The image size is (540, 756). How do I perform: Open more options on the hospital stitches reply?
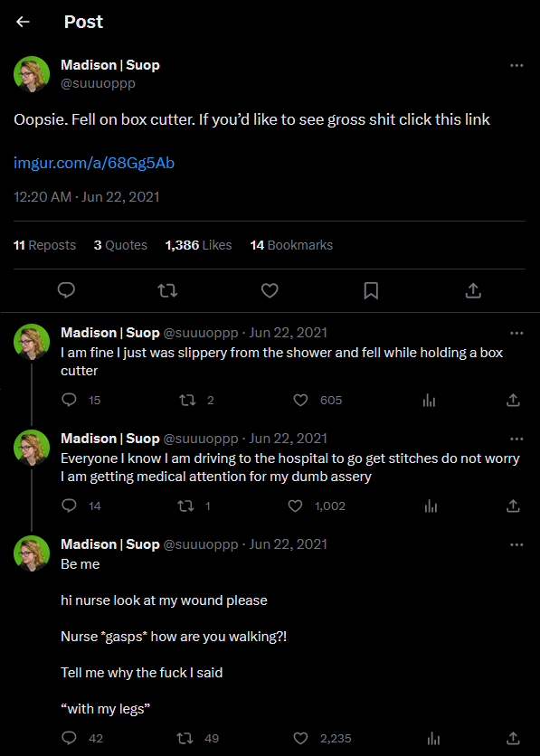(516, 439)
